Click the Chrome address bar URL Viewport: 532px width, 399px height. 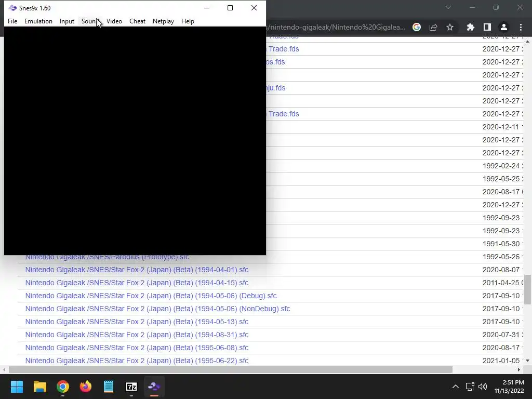coord(336,27)
